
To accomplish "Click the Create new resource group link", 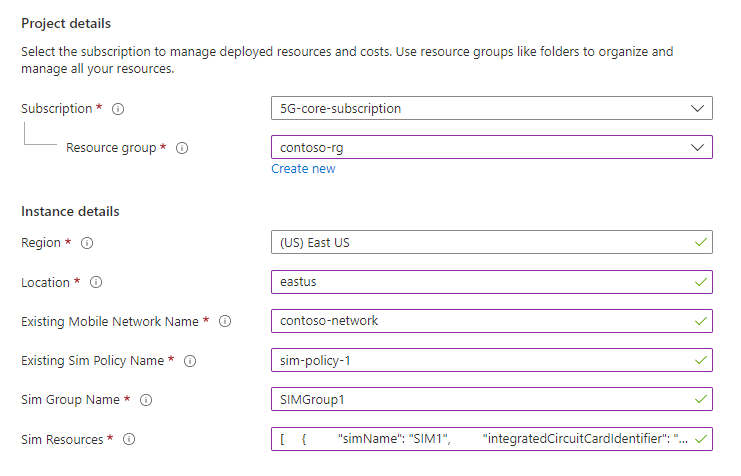I will pos(303,169).
